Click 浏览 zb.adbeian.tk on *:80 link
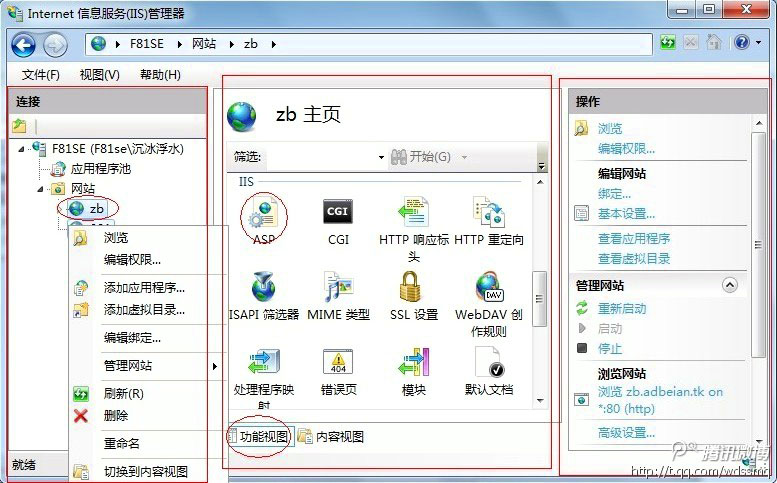Screen dimensions: 777x483 point(660,400)
